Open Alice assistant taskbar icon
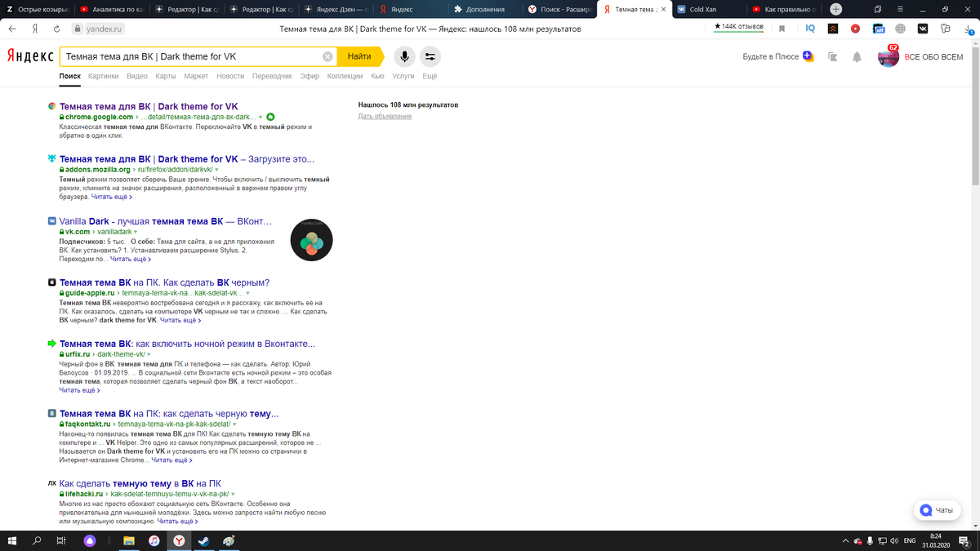The height and width of the screenshot is (551, 980). click(x=89, y=540)
